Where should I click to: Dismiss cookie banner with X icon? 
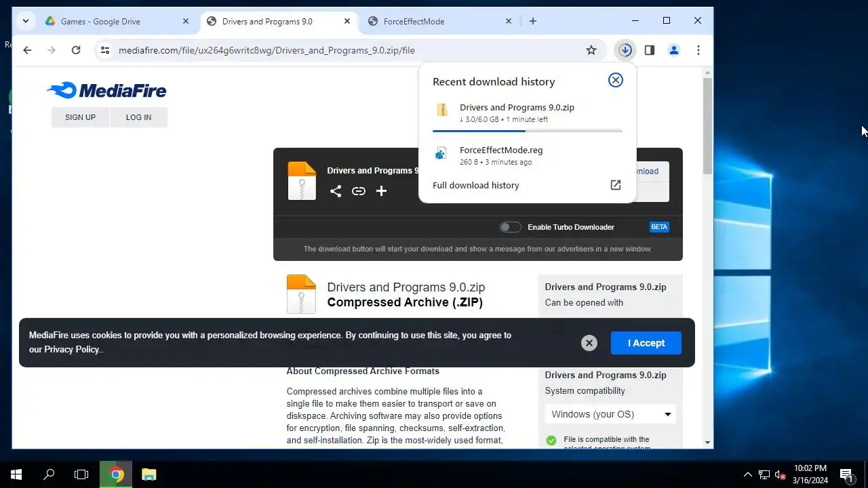coord(589,343)
